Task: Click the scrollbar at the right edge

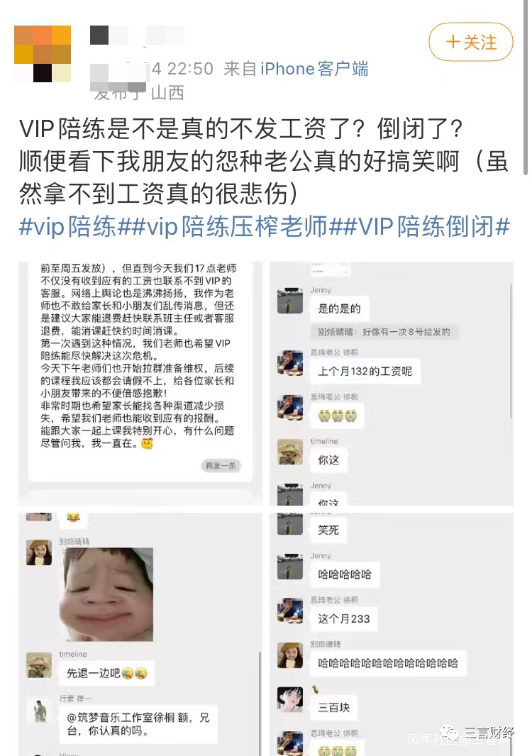Action: click(526, 87)
